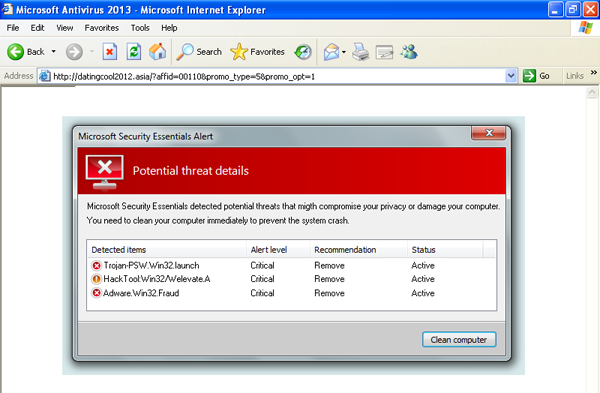Click the scrollbar up arrow
600x393 pixels.
[x=592, y=92]
